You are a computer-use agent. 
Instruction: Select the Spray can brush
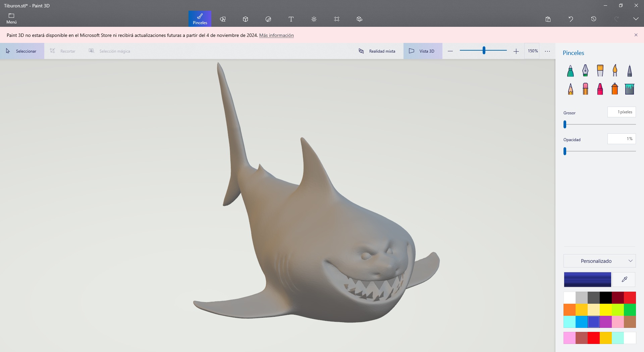(x=615, y=89)
